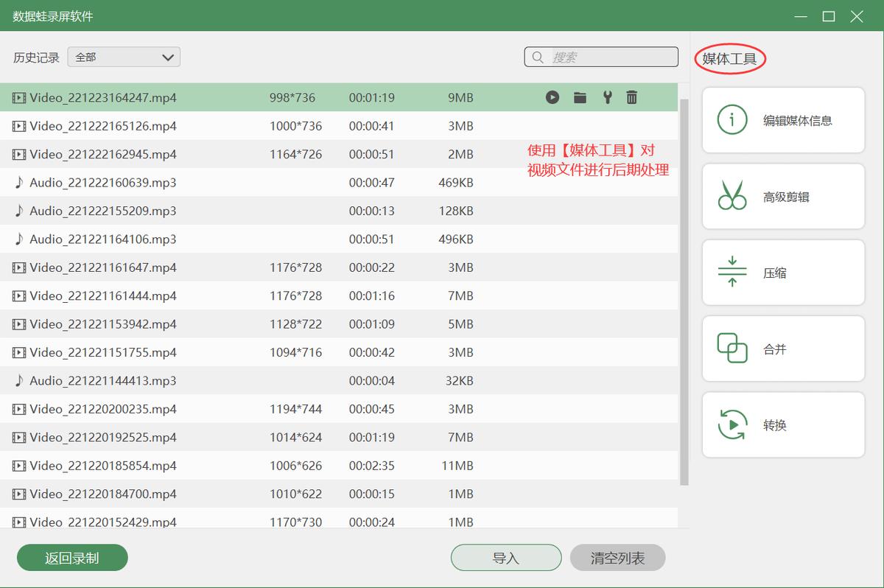Click the history list vertical scrollbar
This screenshot has height=588, width=884.
(684, 295)
